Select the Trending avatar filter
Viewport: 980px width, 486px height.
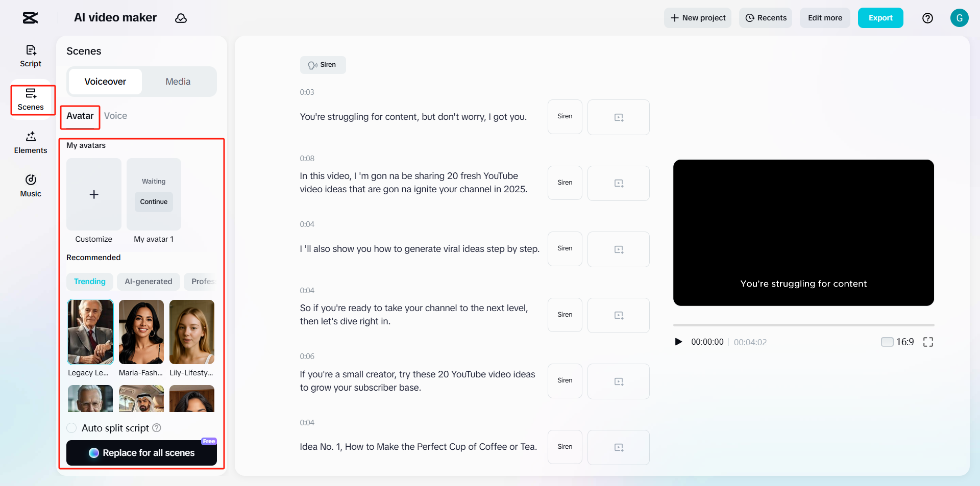tap(90, 282)
